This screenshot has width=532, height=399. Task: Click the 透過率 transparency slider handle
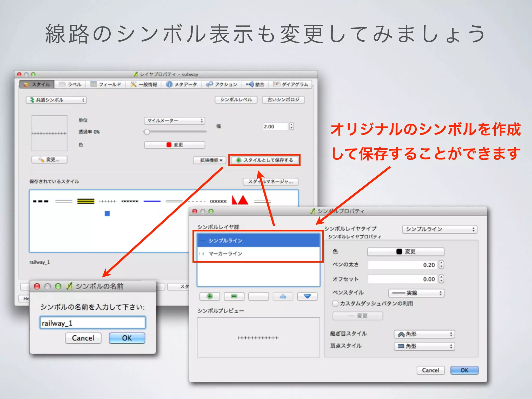pos(147,132)
